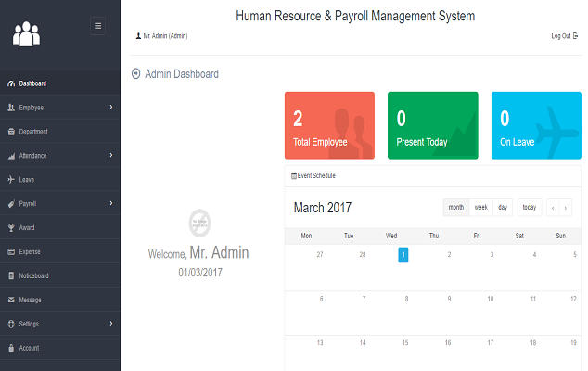Open the Message menu item
The image size is (588, 371).
(60, 300)
